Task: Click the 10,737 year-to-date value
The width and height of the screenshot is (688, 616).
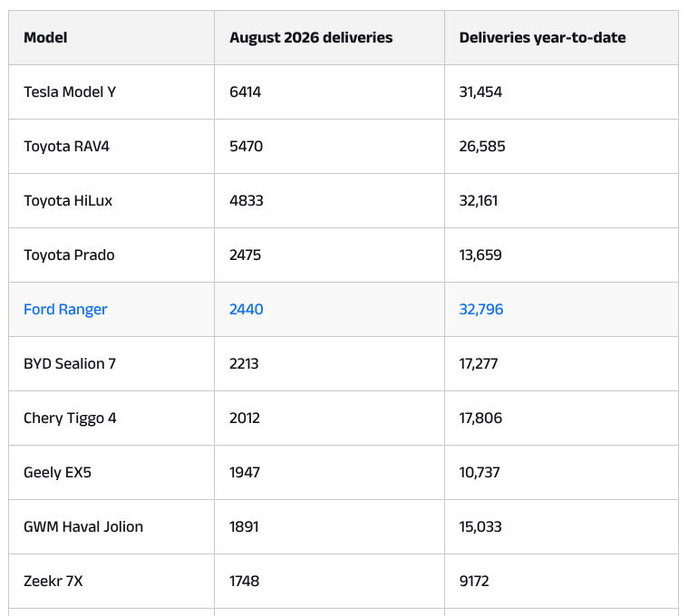Action: coord(480,473)
